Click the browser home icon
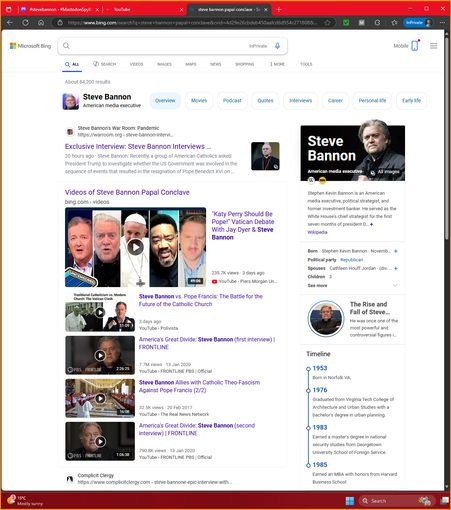 [41, 23]
